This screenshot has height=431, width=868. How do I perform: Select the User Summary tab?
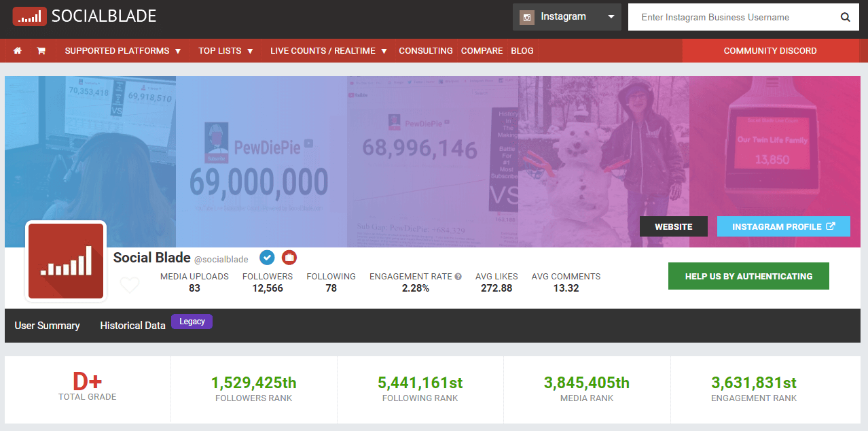[x=47, y=326]
